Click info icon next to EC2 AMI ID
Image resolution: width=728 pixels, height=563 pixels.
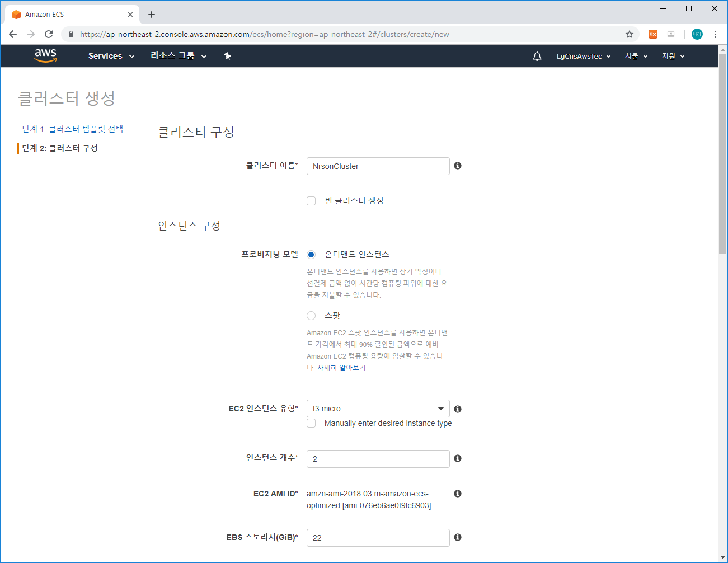(458, 494)
